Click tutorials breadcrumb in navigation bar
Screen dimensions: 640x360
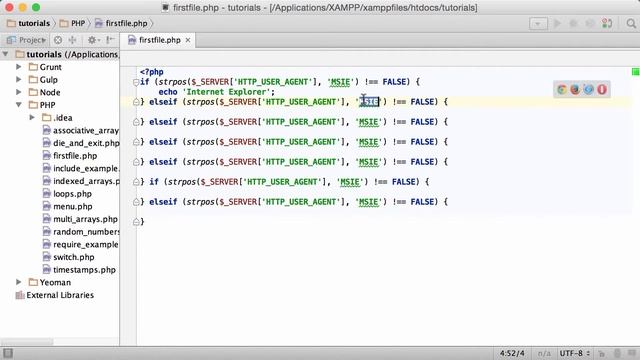point(29,24)
